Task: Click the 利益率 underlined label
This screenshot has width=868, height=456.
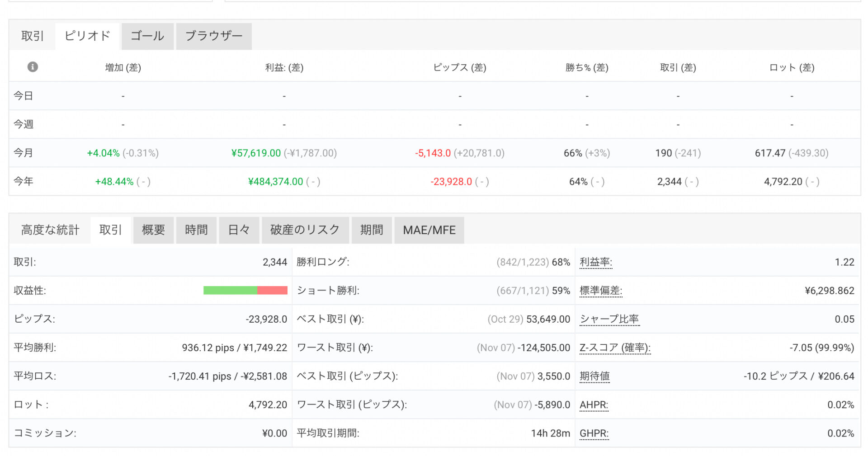Action: (596, 262)
